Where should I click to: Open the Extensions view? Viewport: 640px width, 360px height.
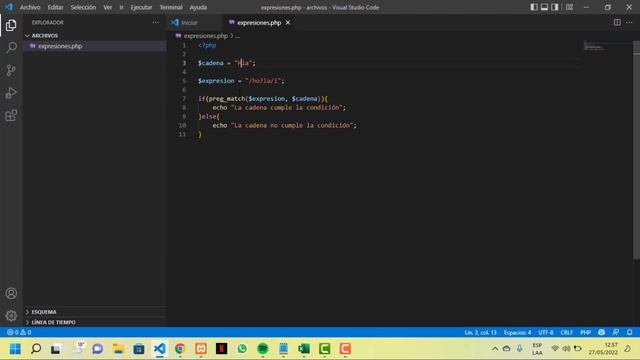pos(11,116)
